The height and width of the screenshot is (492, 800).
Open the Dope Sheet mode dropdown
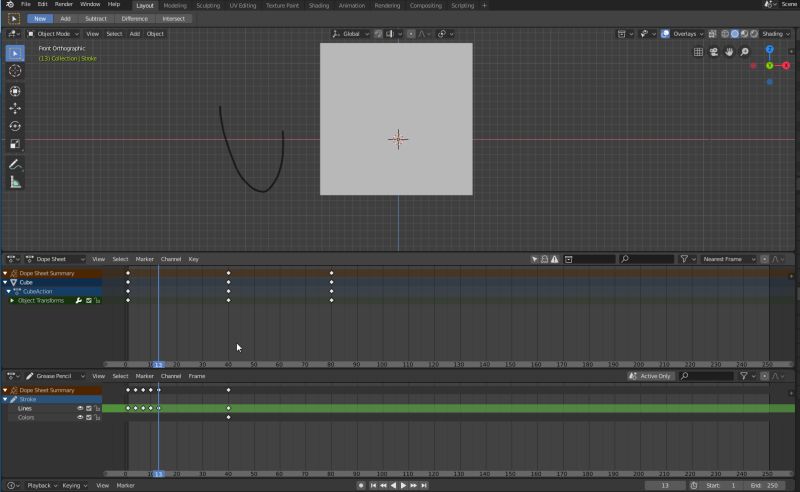[55, 259]
